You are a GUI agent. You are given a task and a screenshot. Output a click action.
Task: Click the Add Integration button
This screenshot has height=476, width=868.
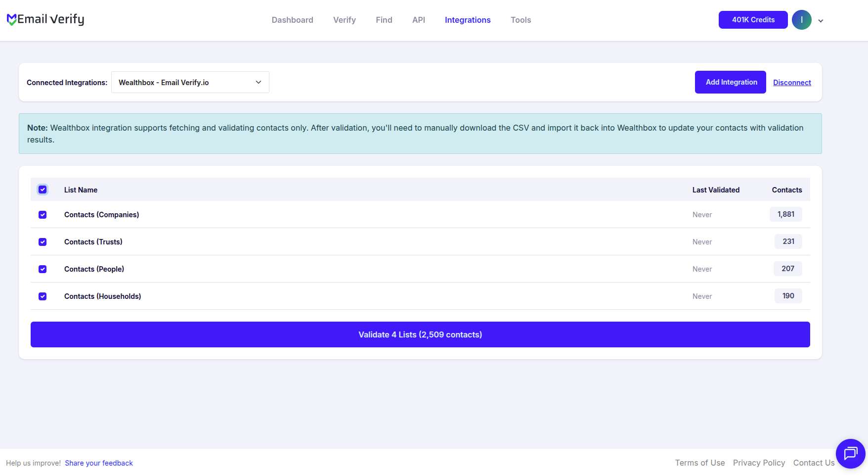click(x=731, y=82)
